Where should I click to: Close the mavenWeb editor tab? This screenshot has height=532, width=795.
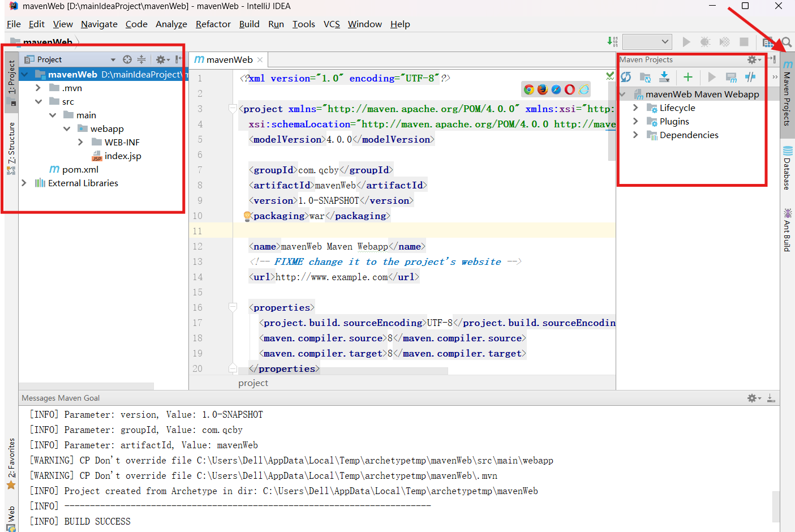click(260, 60)
